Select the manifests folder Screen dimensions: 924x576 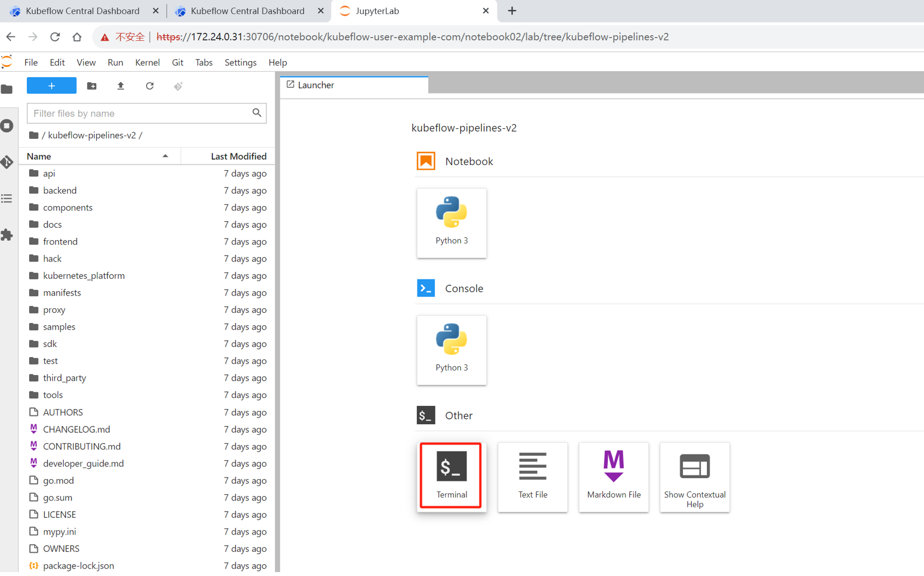[147, 293]
